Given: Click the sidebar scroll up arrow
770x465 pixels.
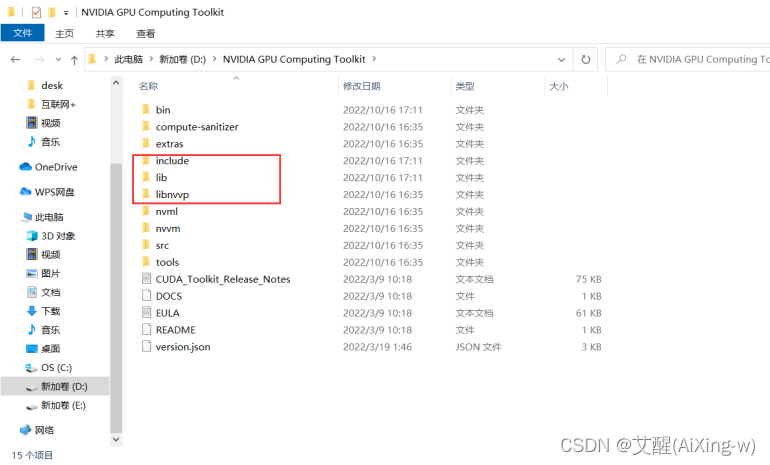Looking at the screenshot, I should click(x=116, y=83).
